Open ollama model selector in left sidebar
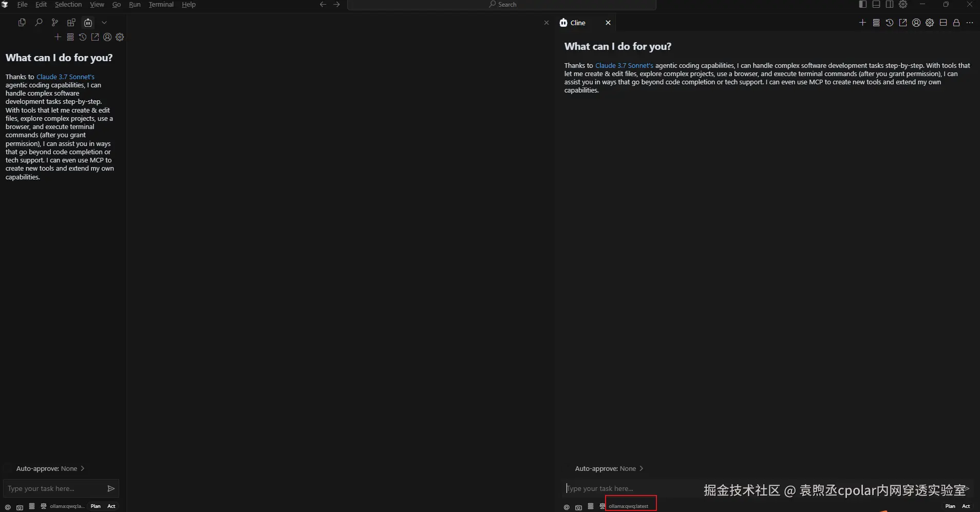Image resolution: width=980 pixels, height=512 pixels. (x=67, y=506)
